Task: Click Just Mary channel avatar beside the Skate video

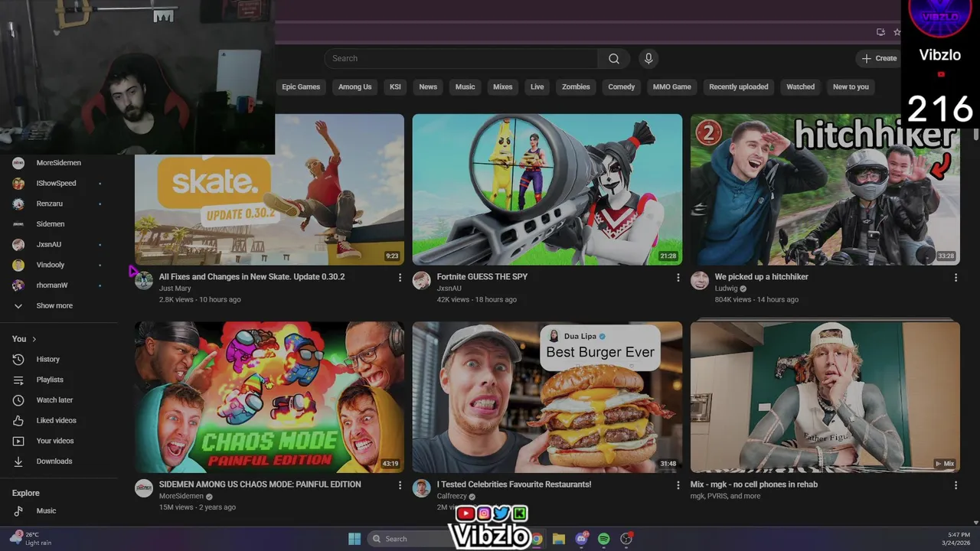Action: [144, 281]
